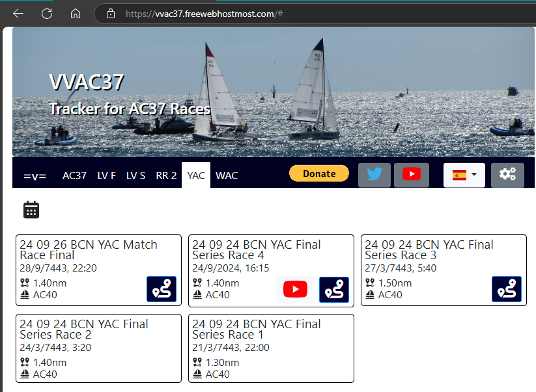Click the Final Series Race 2 title
The width and height of the screenshot is (536, 392).
click(84, 329)
